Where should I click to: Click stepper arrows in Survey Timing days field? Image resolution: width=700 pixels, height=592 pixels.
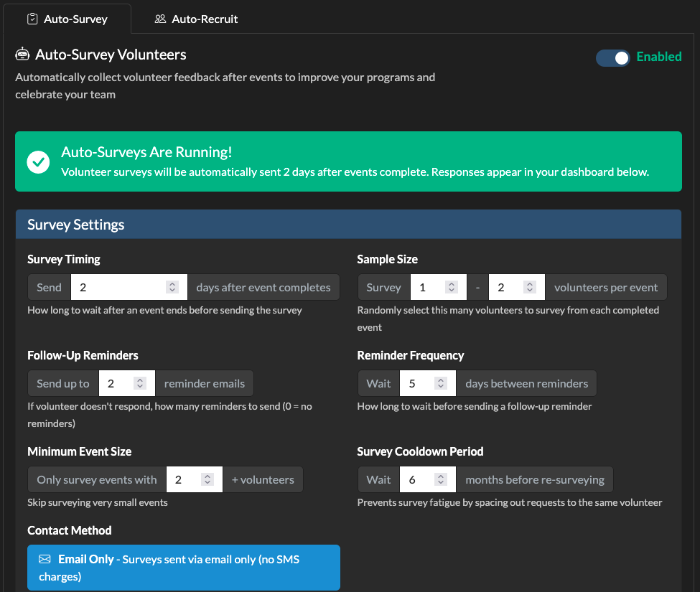172,287
